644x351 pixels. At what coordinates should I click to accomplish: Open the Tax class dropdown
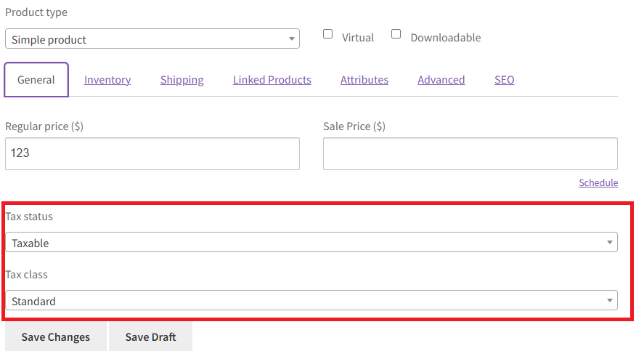pos(311,300)
